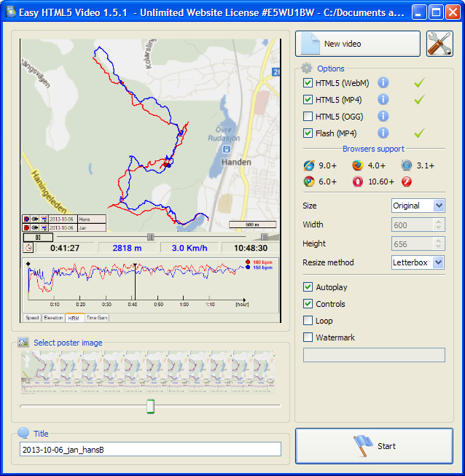Image resolution: width=465 pixels, height=476 pixels.
Task: Enable the Watermark checkbox
Action: click(x=308, y=337)
